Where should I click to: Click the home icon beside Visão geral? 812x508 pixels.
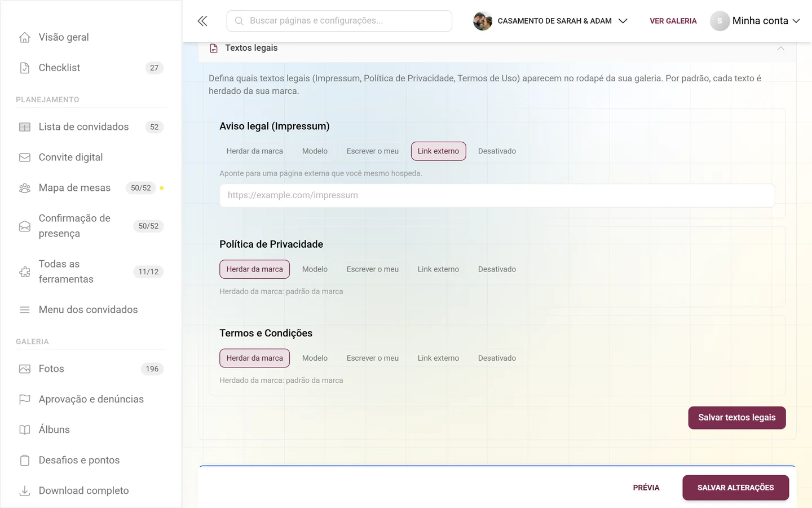click(x=25, y=37)
